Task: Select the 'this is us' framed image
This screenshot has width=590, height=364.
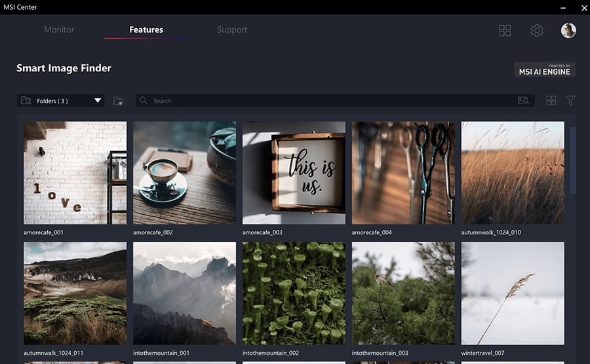Action: (294, 173)
